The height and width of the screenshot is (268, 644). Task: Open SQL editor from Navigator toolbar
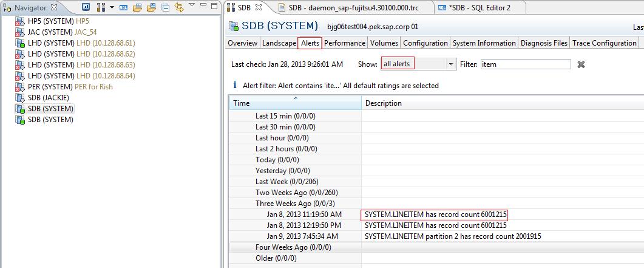point(123,7)
